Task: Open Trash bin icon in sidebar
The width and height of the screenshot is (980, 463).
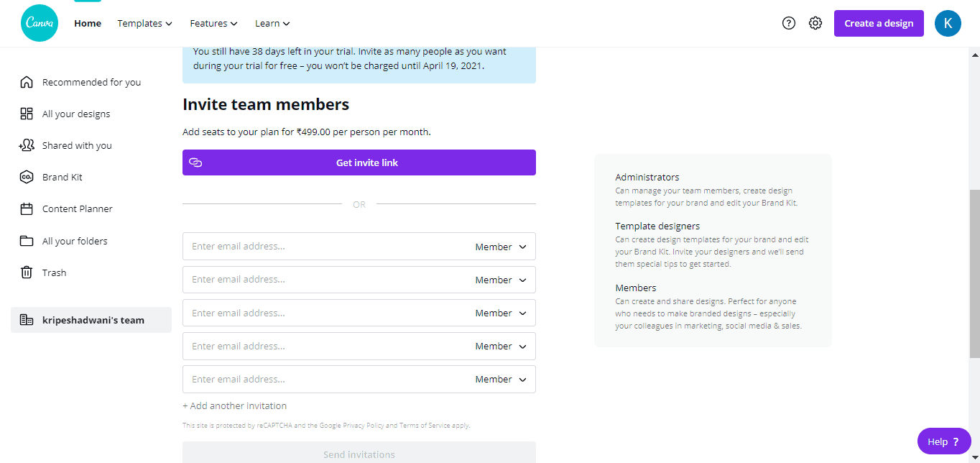Action: (27, 272)
